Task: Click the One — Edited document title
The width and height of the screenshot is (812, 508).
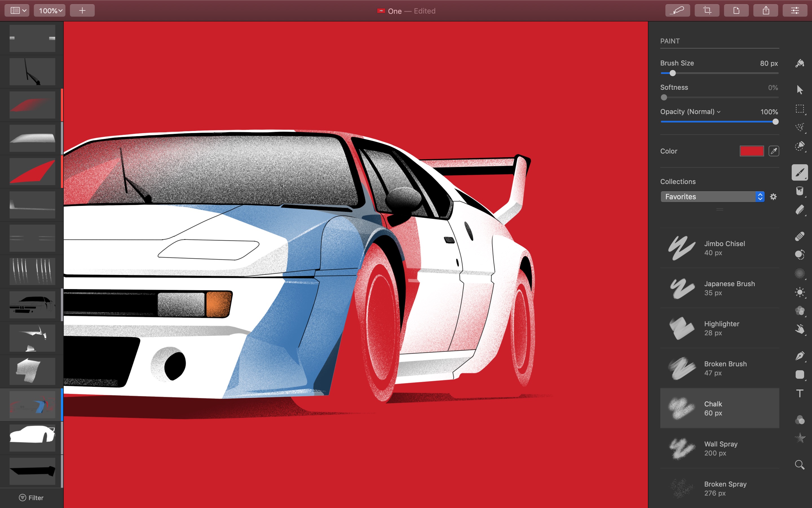Action: click(x=406, y=11)
